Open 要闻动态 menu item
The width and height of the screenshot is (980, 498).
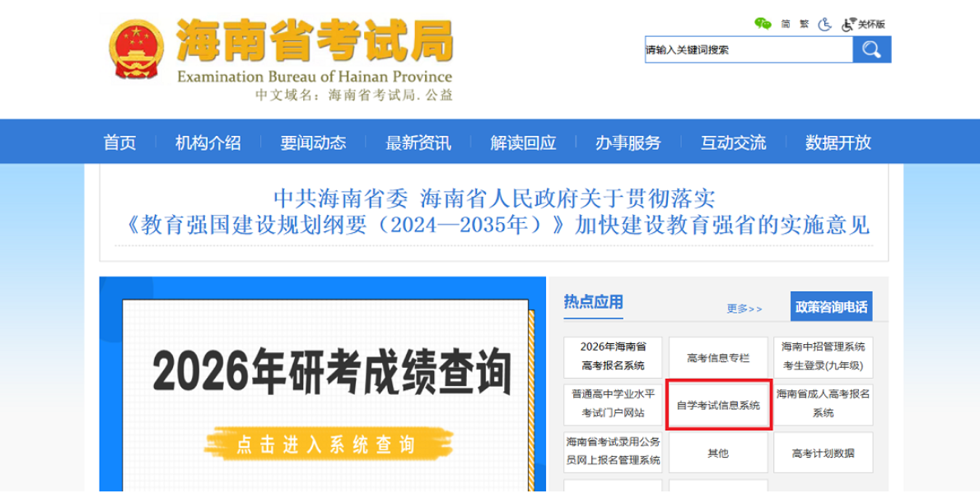coord(313,142)
